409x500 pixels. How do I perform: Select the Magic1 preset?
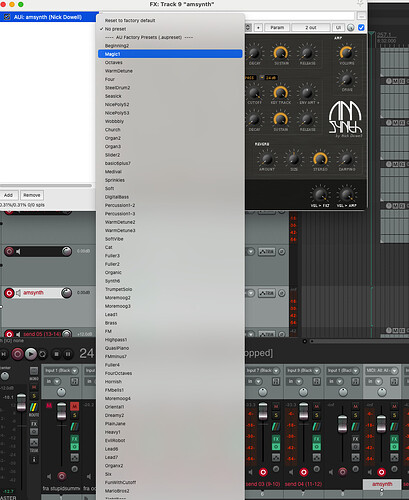click(x=170, y=54)
